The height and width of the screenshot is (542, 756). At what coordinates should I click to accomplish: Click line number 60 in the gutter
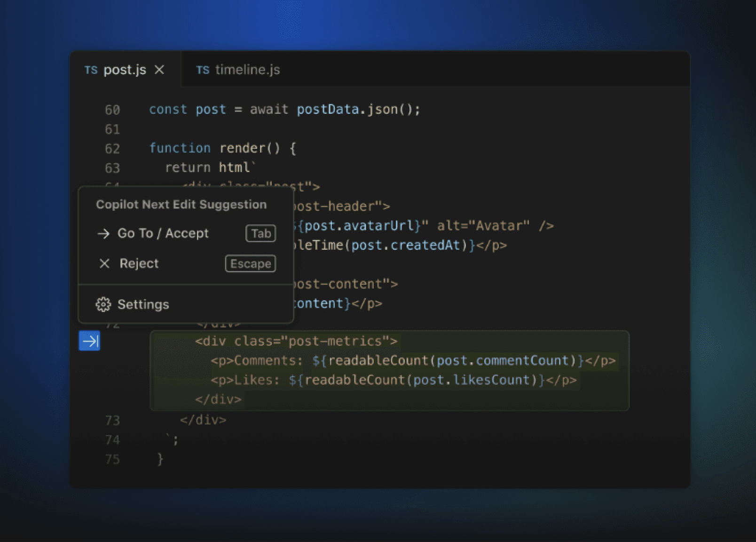tap(112, 110)
